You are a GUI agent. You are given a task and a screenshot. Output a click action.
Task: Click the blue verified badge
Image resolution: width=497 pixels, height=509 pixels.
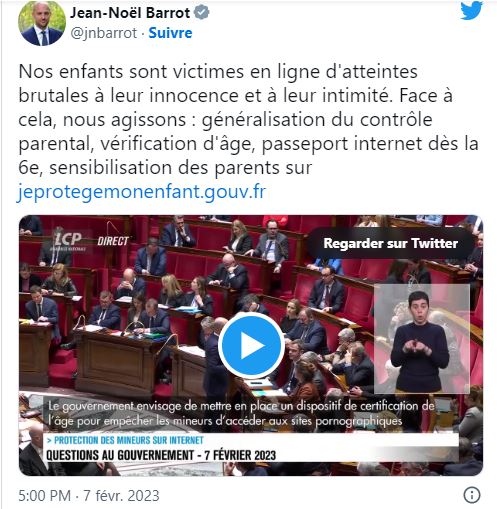202,13
